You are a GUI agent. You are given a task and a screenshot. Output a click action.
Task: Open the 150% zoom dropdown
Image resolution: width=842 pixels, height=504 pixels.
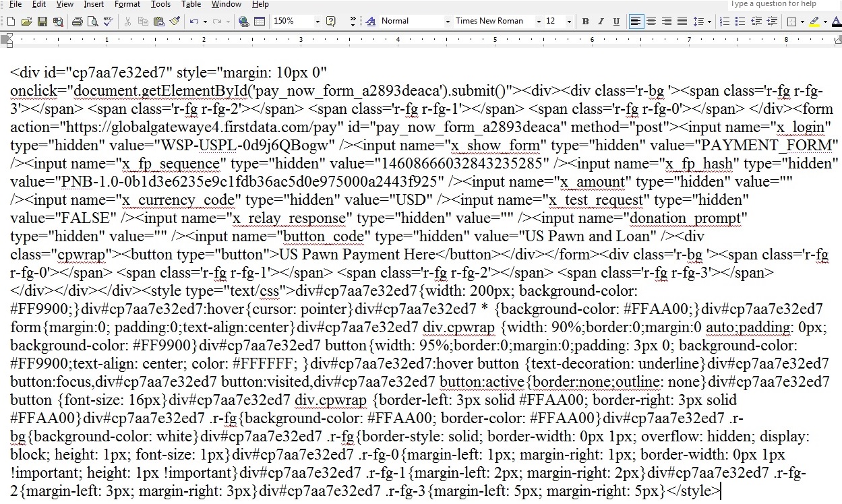point(317,22)
